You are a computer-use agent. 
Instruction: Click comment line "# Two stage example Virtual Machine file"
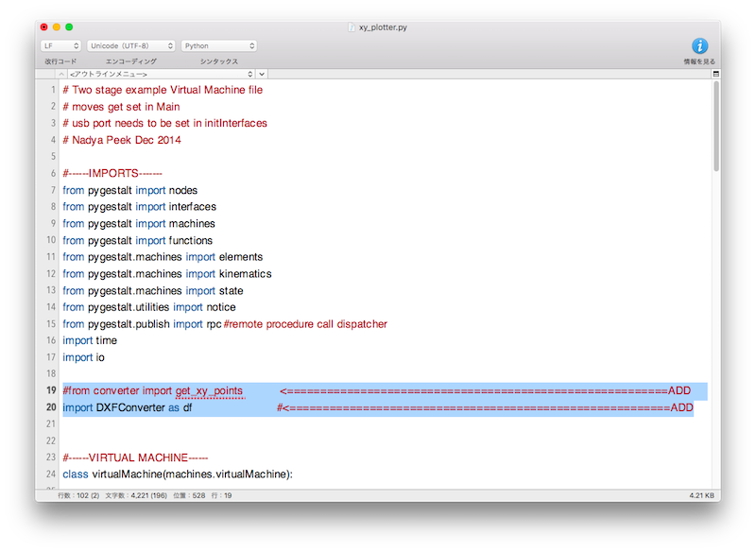pos(163,90)
